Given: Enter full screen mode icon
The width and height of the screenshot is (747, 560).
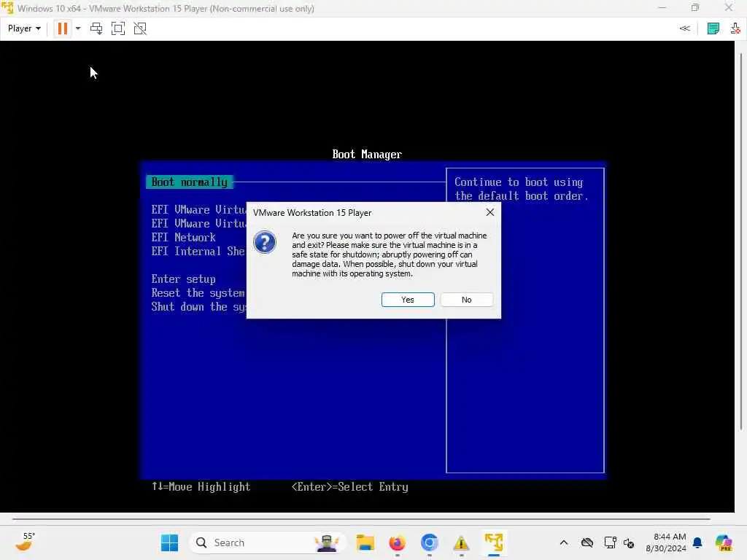Looking at the screenshot, I should pos(118,28).
